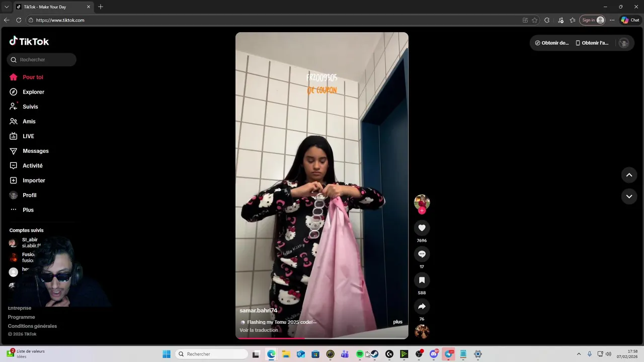This screenshot has width=644, height=362.
Task: Bookmark the video to favorites
Action: pyautogui.click(x=422, y=280)
